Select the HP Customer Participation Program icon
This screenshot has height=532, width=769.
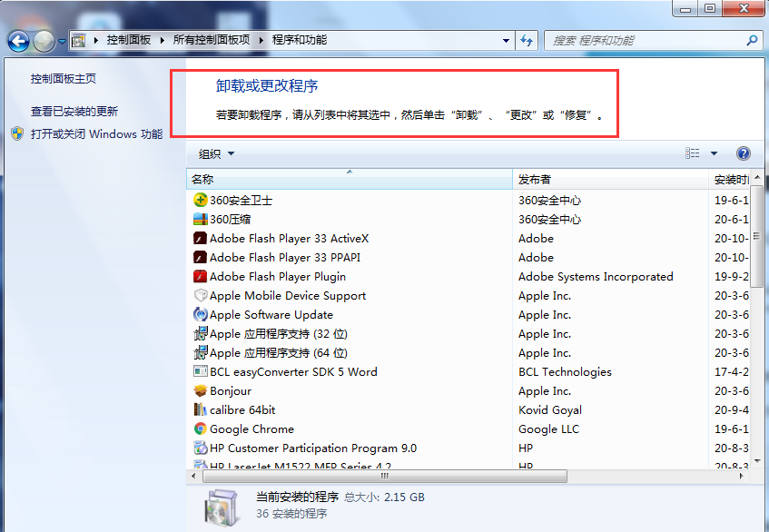[200, 448]
